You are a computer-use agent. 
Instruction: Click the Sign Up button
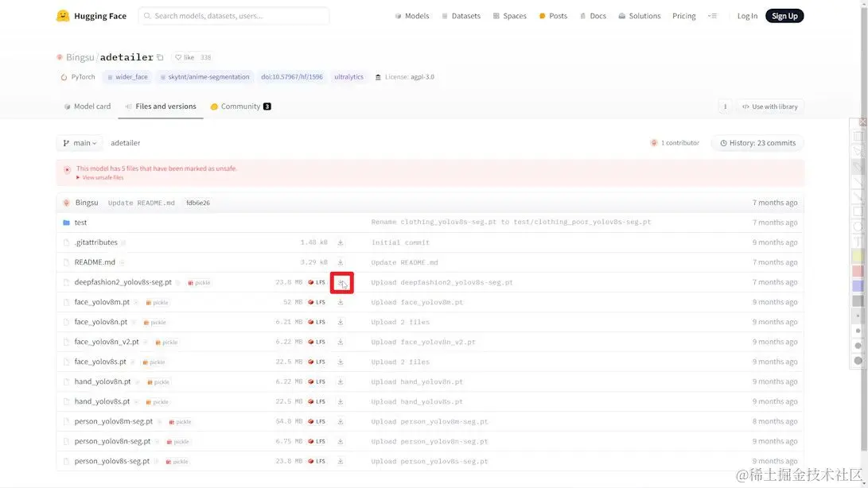(784, 16)
